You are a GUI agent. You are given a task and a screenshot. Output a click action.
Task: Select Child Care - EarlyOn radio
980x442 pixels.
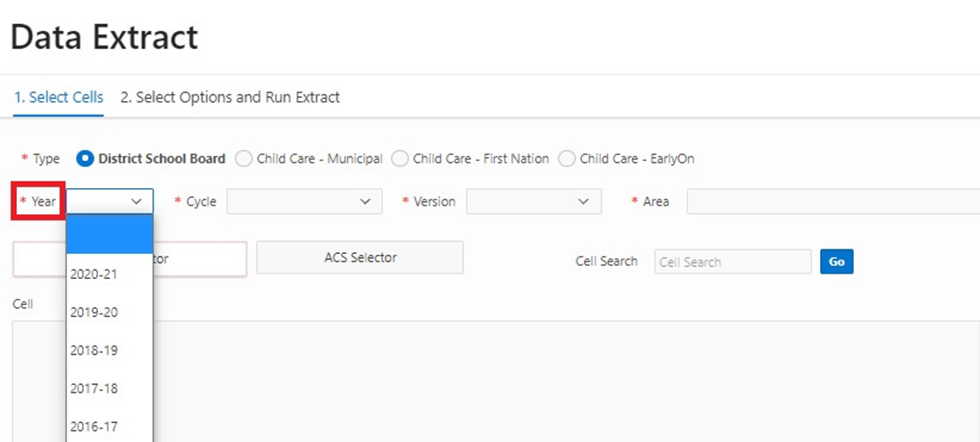pyautogui.click(x=566, y=159)
